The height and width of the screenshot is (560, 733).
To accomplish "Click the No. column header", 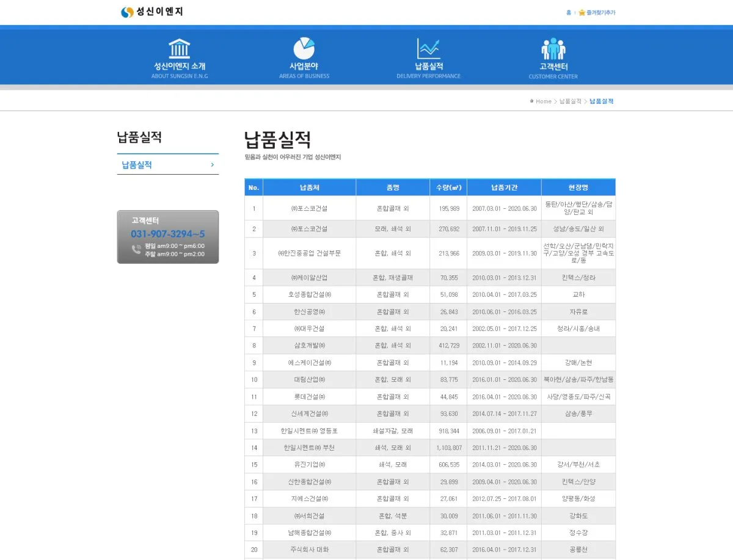I will coord(254,187).
